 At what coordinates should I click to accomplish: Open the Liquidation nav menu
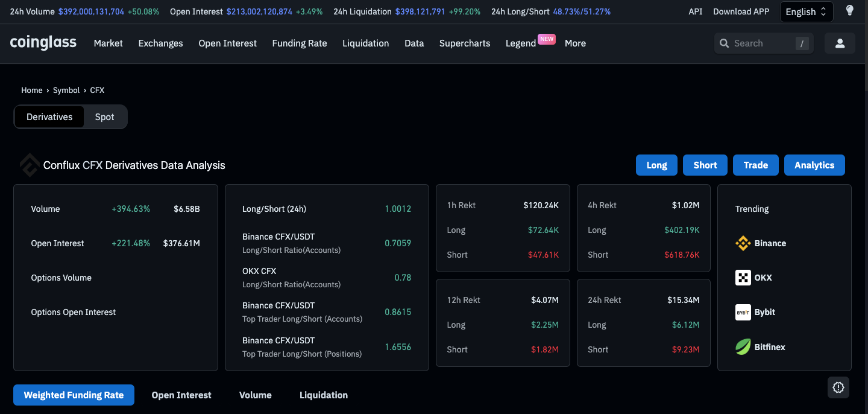coord(366,43)
